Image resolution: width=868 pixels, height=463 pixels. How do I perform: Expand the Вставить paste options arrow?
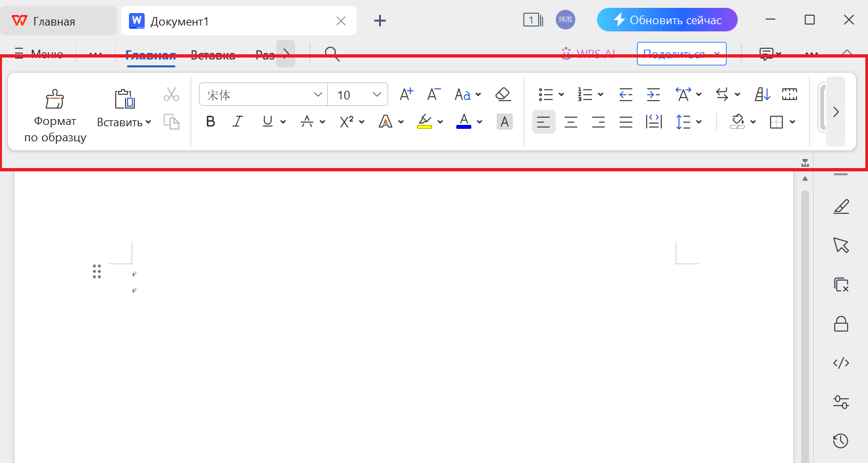coord(148,122)
